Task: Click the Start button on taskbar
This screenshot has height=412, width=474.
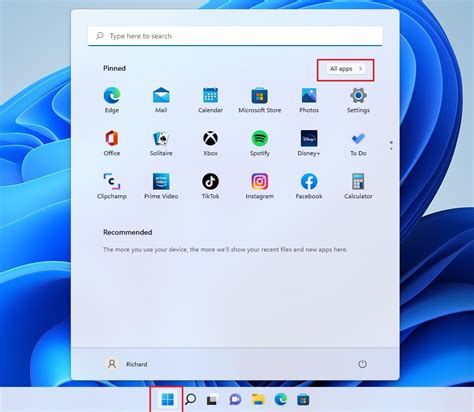Action: [167, 399]
